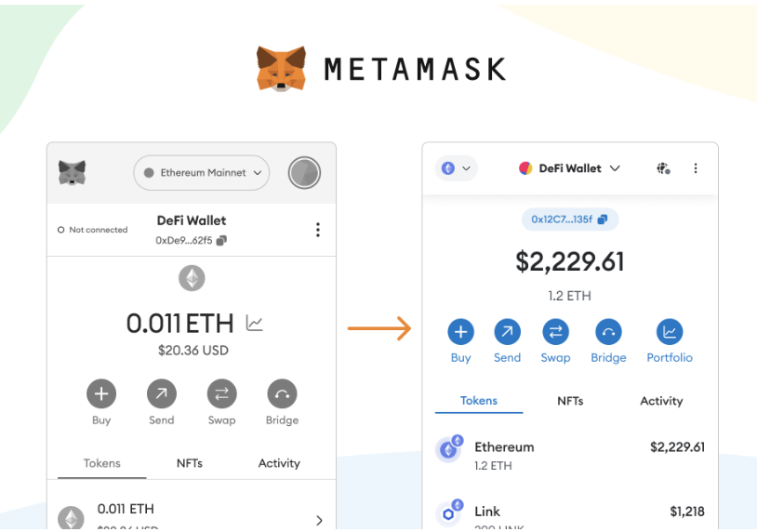Click the gray Swap icon in old wallet

tap(221, 394)
